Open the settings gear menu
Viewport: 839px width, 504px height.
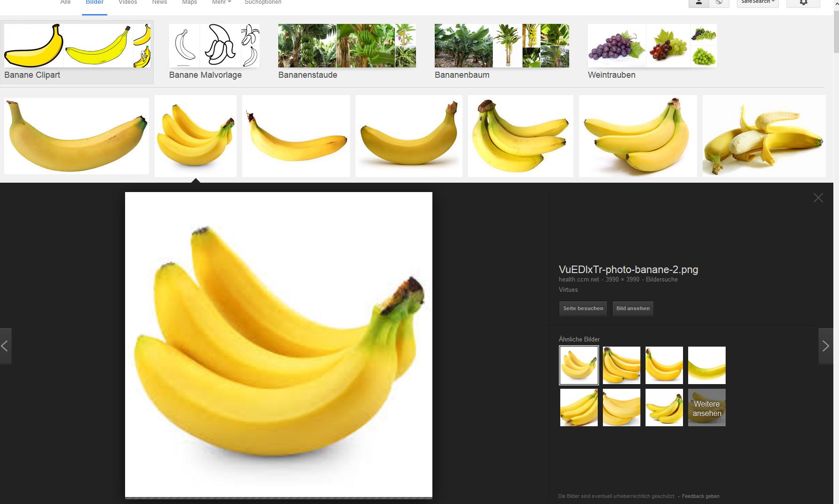coord(803,3)
